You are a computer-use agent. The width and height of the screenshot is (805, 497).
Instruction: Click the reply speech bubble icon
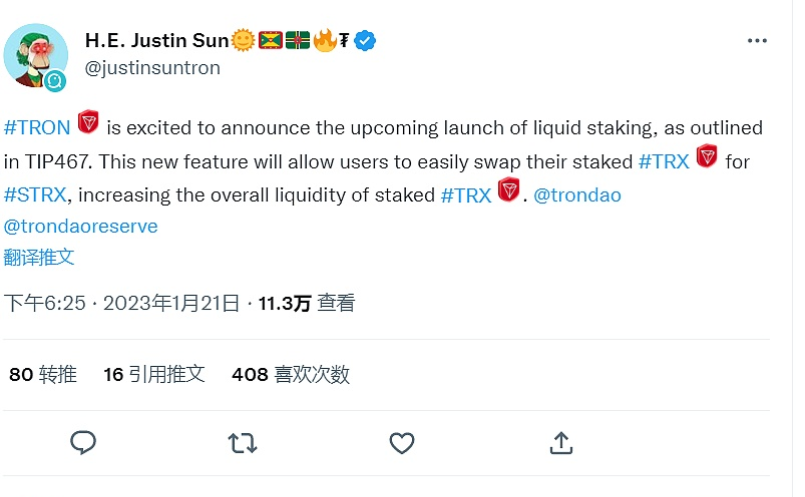83,443
